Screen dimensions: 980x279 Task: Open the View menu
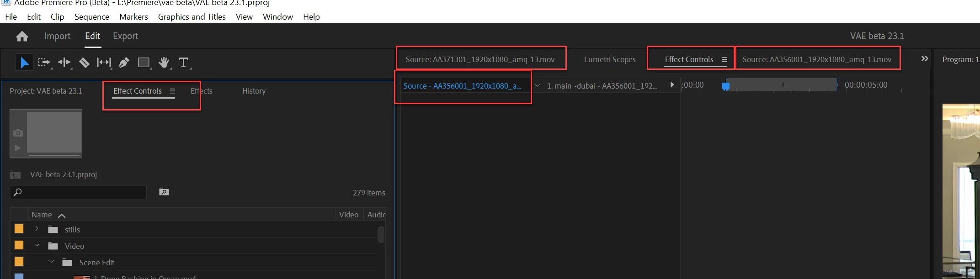click(244, 17)
